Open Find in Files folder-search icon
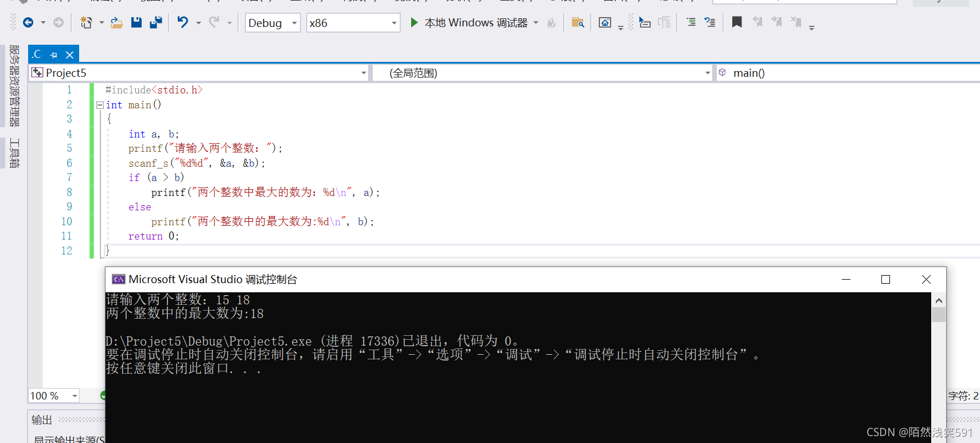980x443 pixels. [x=577, y=23]
